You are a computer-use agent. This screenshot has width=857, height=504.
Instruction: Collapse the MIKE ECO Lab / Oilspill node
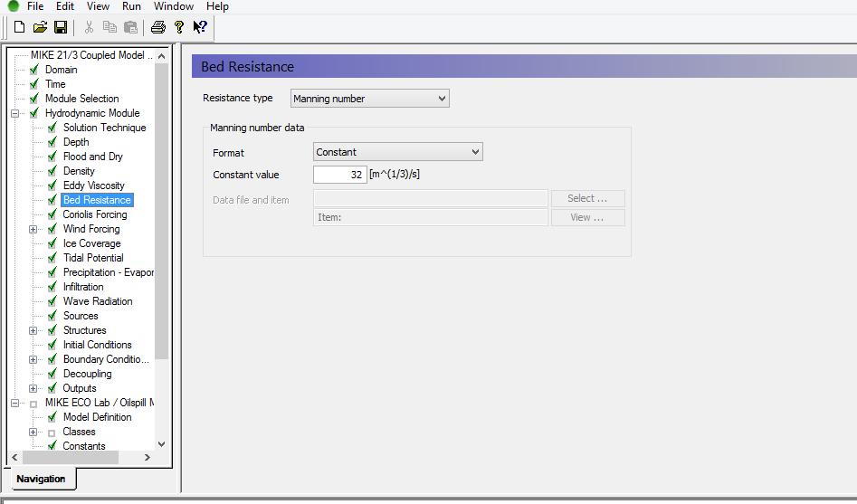pos(15,403)
